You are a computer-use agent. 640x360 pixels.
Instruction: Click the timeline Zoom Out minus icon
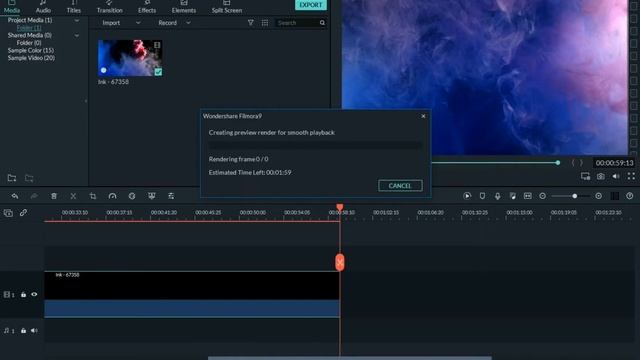[x=542, y=196]
